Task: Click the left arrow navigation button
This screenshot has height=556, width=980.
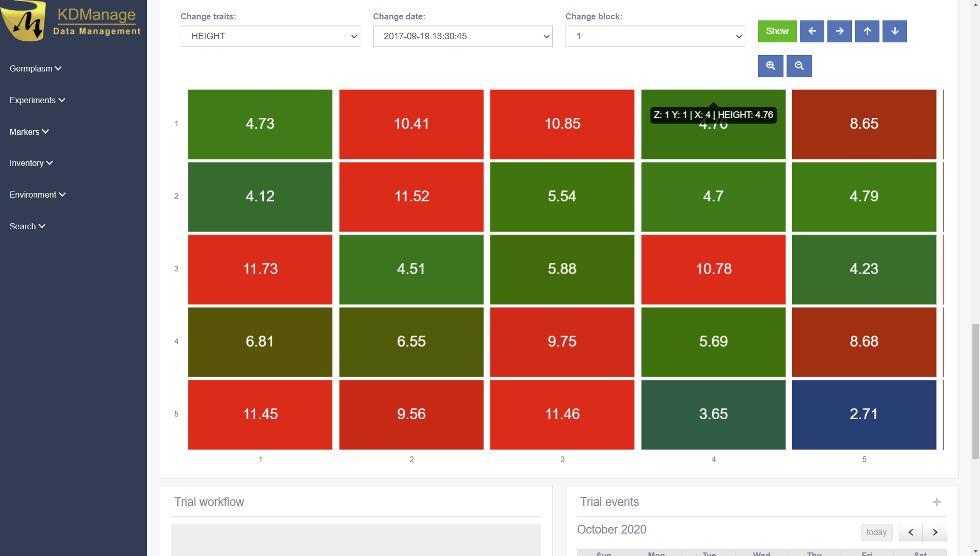Action: pyautogui.click(x=812, y=31)
